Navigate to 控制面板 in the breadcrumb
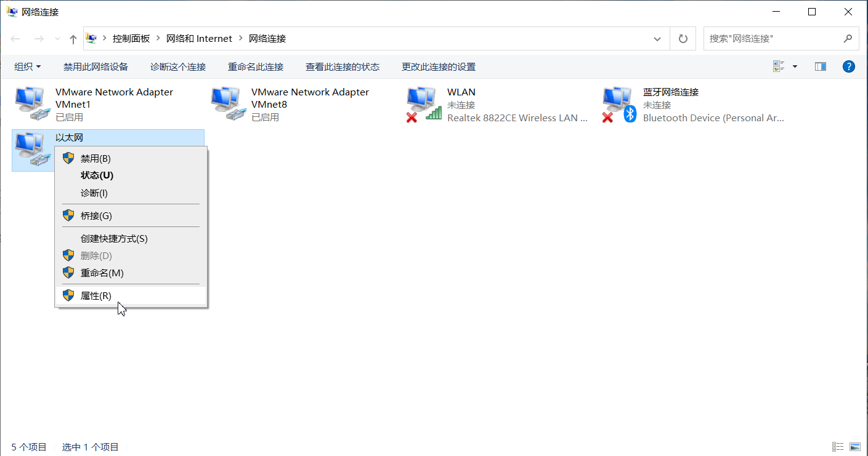 pos(131,39)
